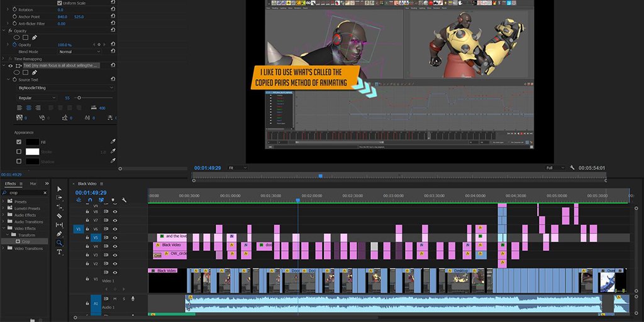This screenshot has height=322, width=644.
Task: Draw free bezier mask under Opacity
Action: click(35, 37)
